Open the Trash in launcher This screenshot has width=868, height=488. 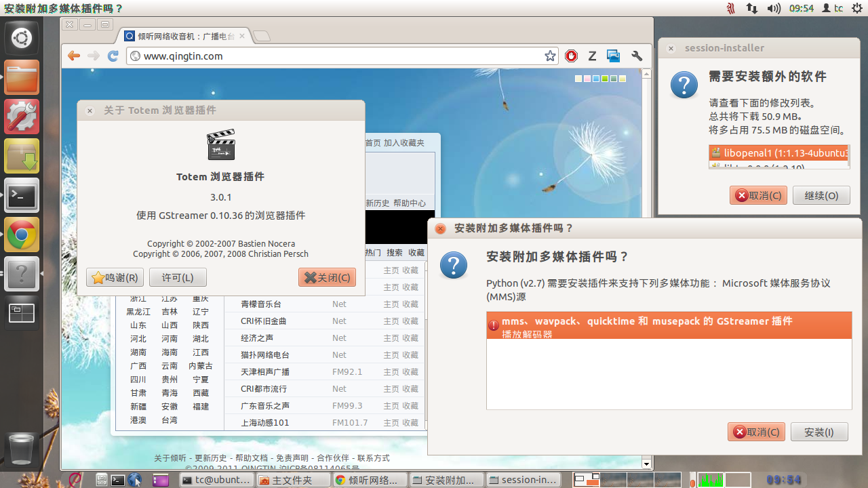(x=22, y=449)
